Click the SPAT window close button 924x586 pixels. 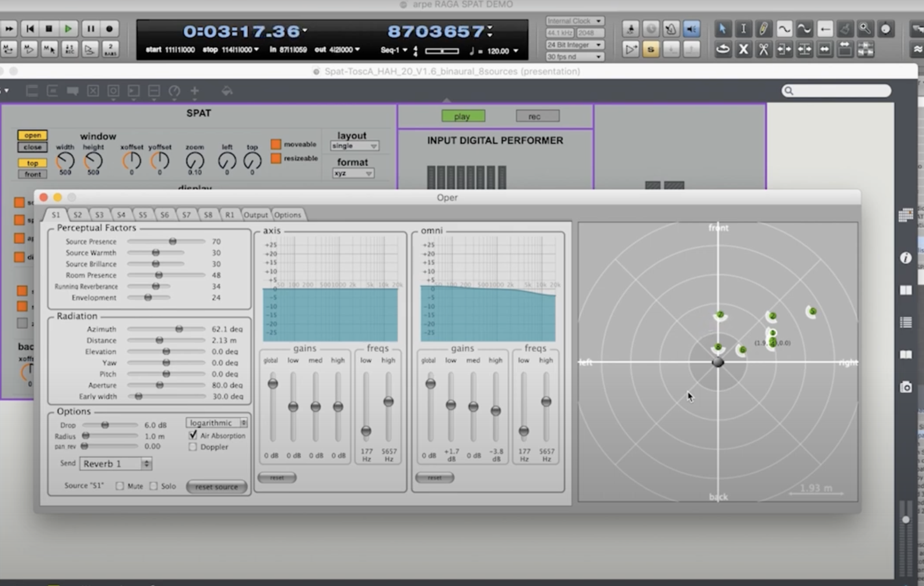(x=32, y=147)
